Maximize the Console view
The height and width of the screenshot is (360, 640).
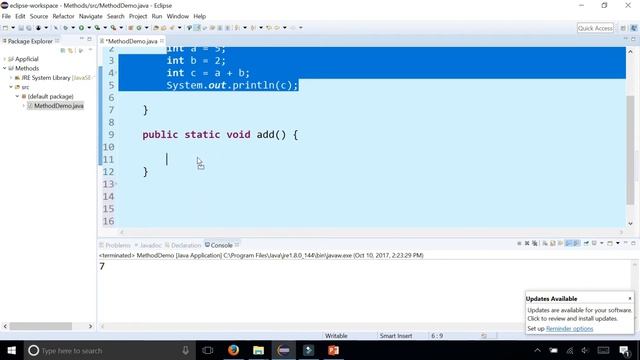(x=633, y=243)
